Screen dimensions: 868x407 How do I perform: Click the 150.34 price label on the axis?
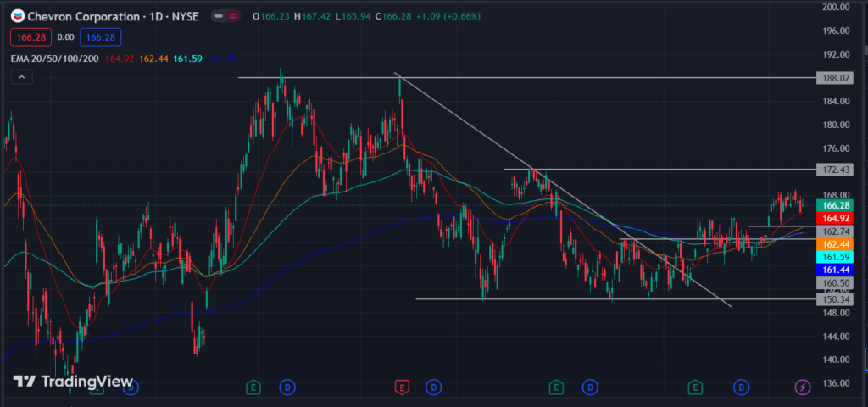835,299
